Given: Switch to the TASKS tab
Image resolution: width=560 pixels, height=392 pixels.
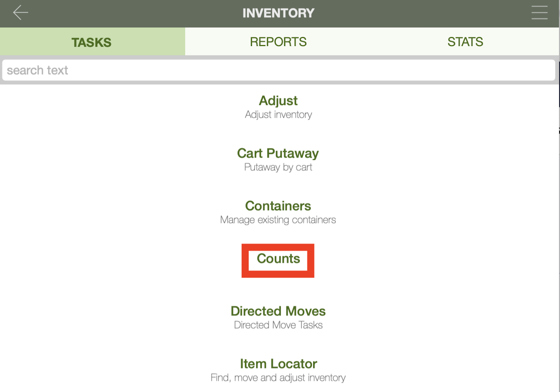Looking at the screenshot, I should [92, 42].
